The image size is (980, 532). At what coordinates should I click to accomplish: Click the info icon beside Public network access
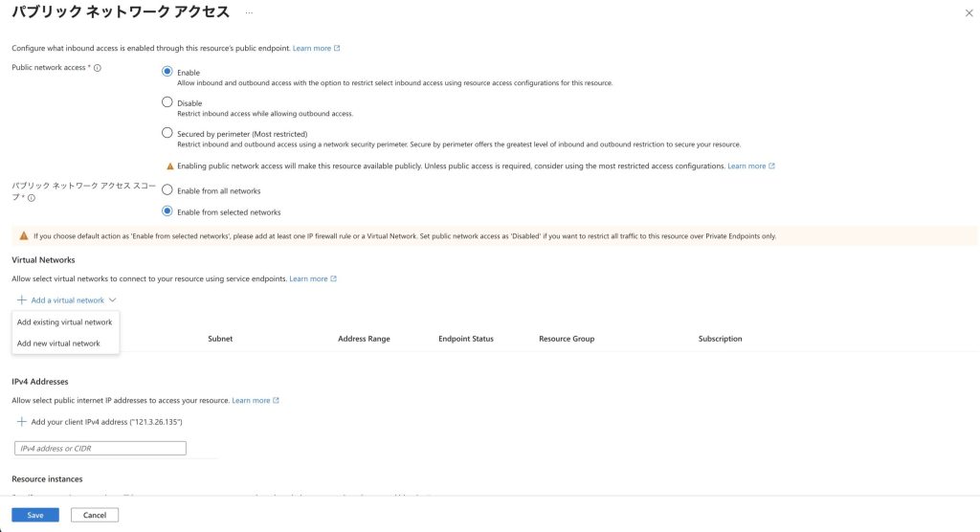(x=98, y=68)
